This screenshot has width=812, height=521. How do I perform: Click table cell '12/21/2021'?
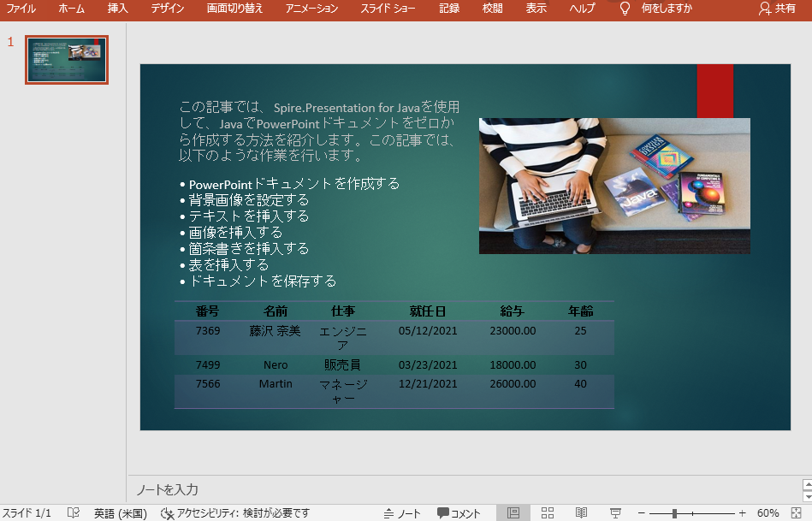pos(428,384)
